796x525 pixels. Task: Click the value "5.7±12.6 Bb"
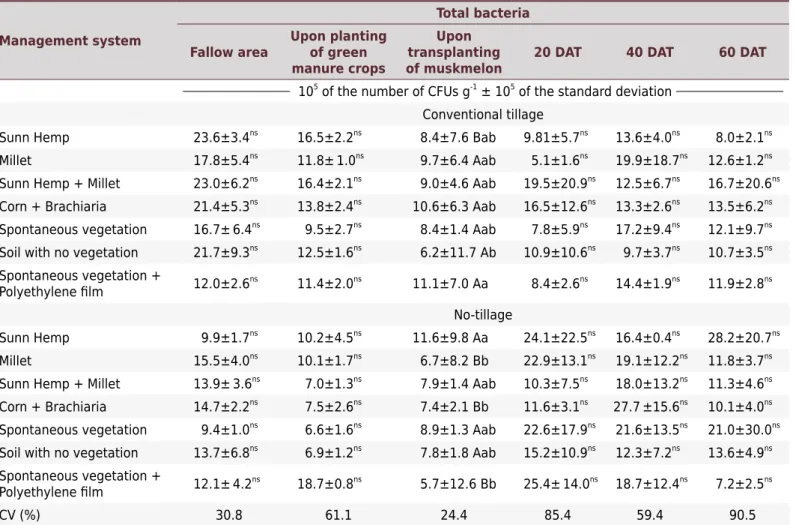tap(457, 484)
